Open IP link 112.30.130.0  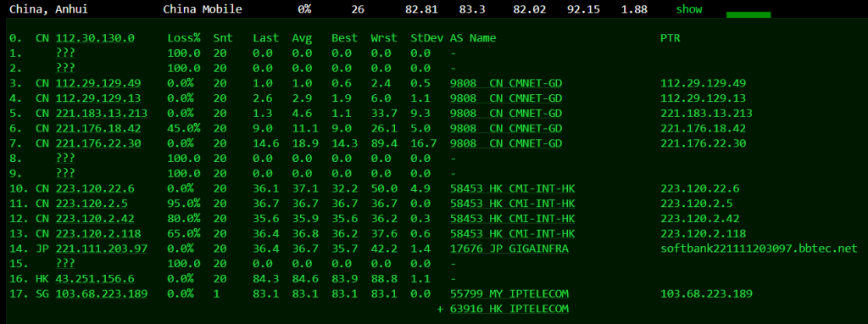[95, 38]
